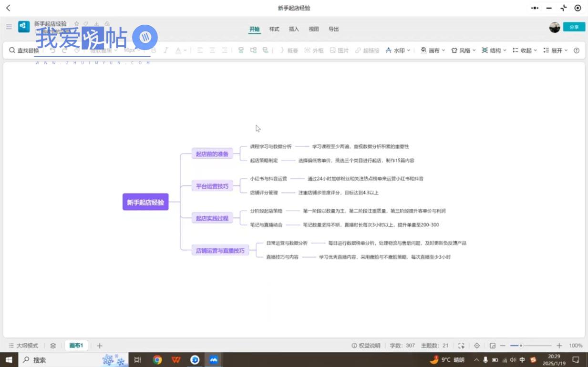Open the three-dot more options menu
The height and width of the screenshot is (367, 588).
tap(535, 8)
